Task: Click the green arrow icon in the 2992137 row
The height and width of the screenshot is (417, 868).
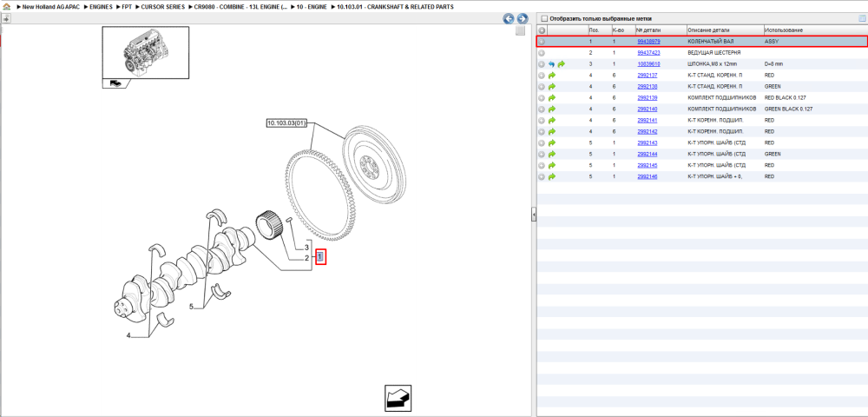Action: coord(552,76)
